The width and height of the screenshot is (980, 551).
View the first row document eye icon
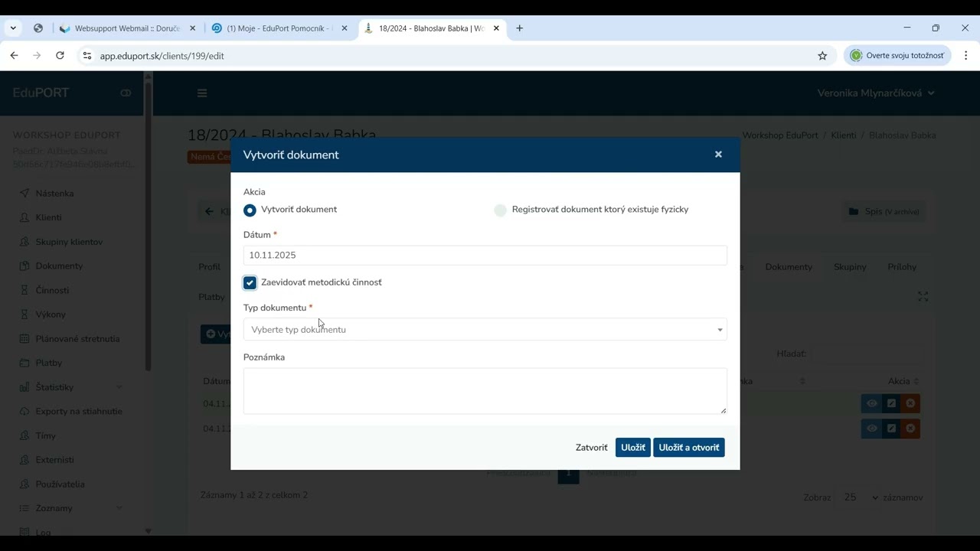871,404
